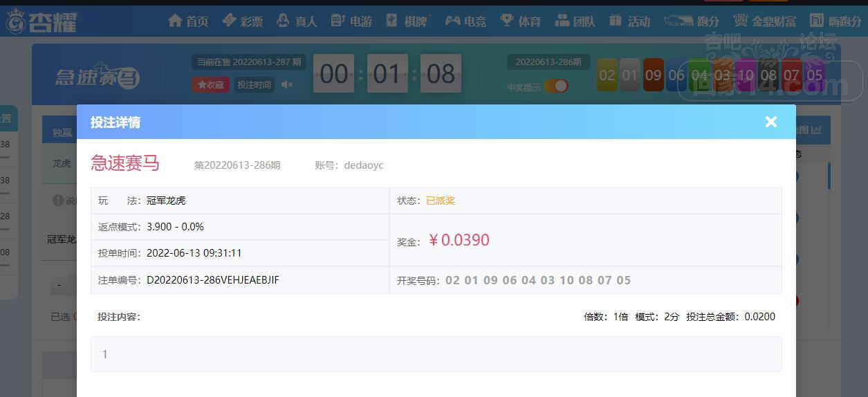Viewport: 868px width, 397px height.
Task: Click the countdown seconds digits 08
Action: [x=441, y=73]
